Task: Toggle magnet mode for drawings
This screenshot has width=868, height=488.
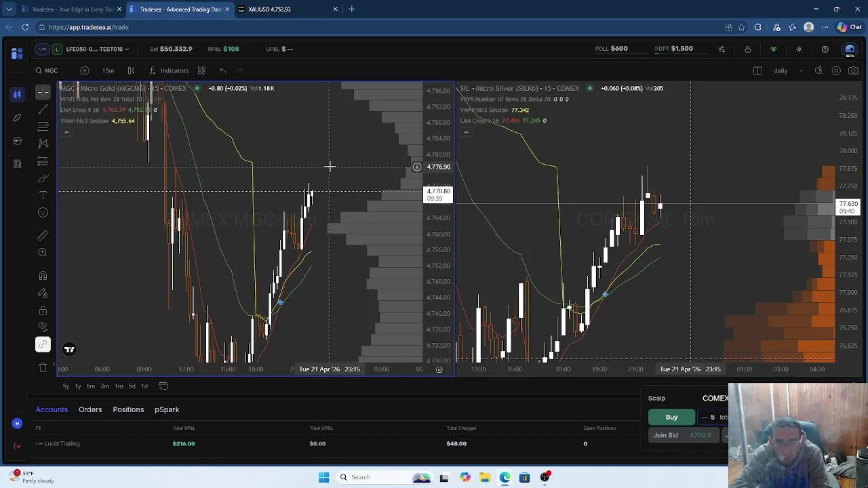Action: tap(43, 276)
